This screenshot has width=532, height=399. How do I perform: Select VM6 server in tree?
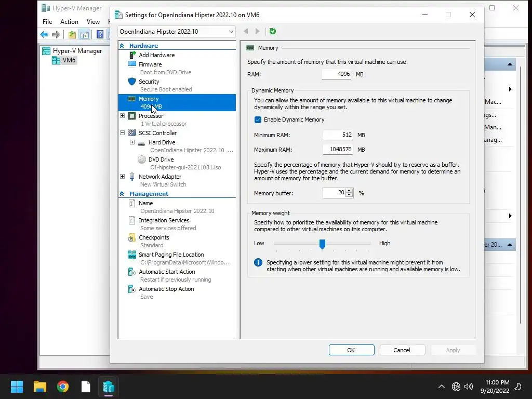[x=63, y=60]
